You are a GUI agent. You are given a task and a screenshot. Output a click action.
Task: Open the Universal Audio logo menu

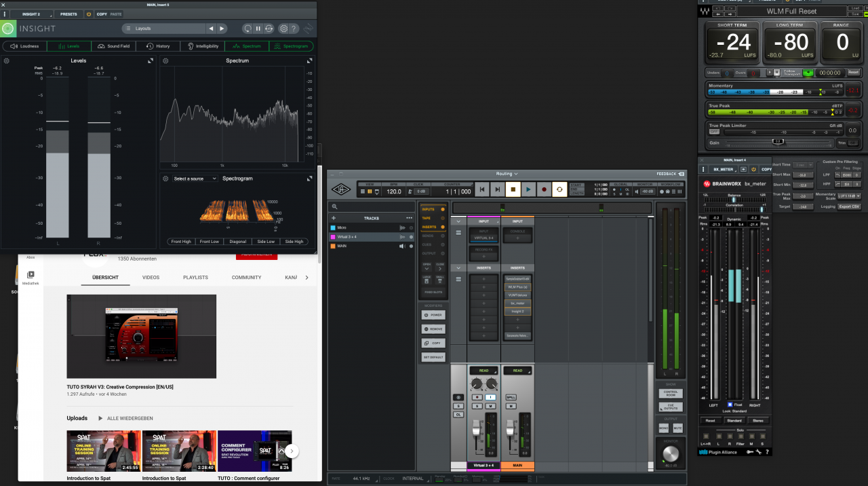[x=341, y=190]
